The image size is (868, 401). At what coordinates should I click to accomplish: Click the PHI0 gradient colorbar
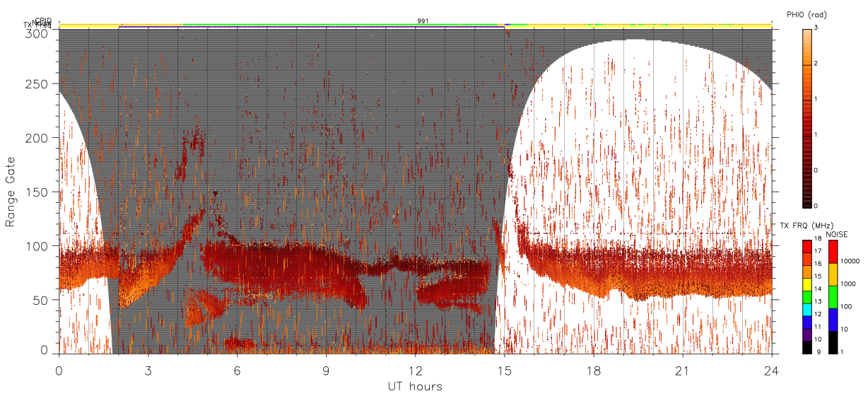tap(807, 117)
